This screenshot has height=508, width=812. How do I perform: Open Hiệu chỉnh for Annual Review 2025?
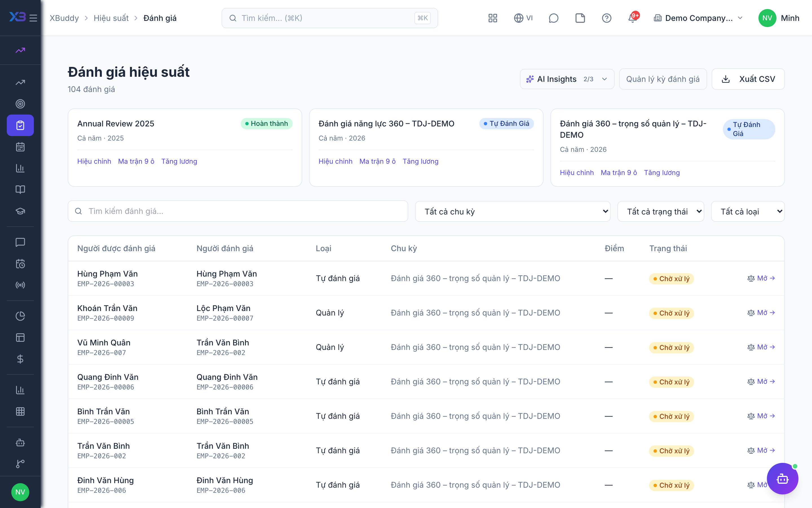[94, 161]
